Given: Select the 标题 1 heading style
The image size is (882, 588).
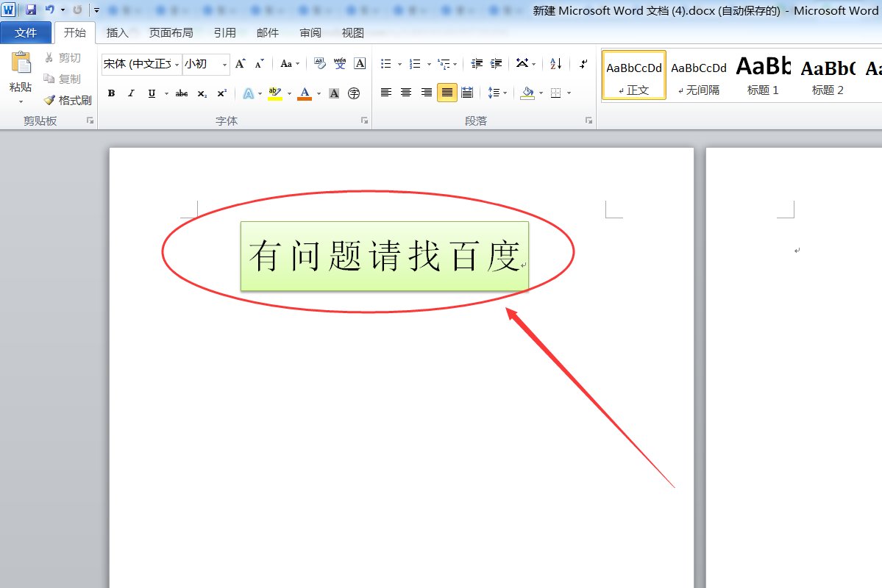Looking at the screenshot, I should click(764, 75).
